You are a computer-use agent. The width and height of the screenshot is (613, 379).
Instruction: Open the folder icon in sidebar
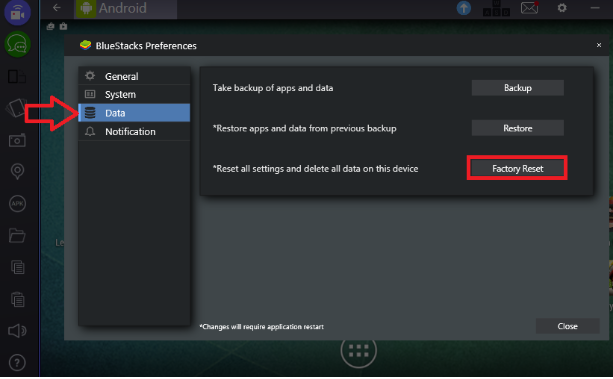pyautogui.click(x=17, y=235)
